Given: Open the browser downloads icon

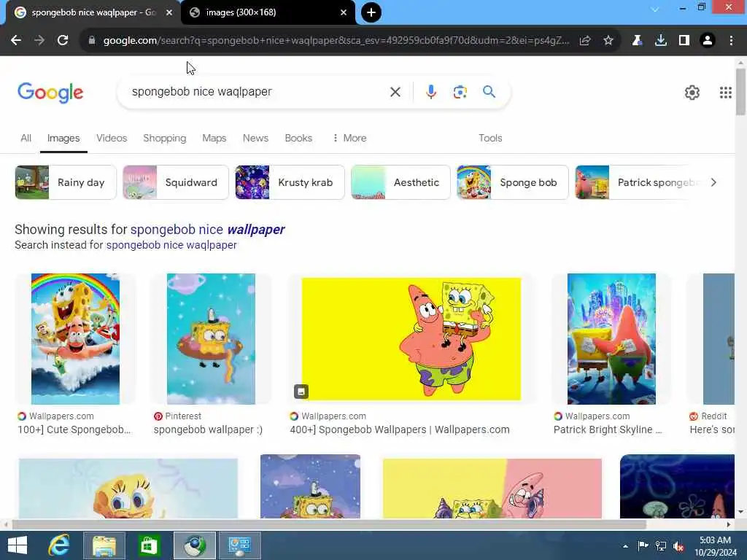Looking at the screenshot, I should tap(661, 41).
